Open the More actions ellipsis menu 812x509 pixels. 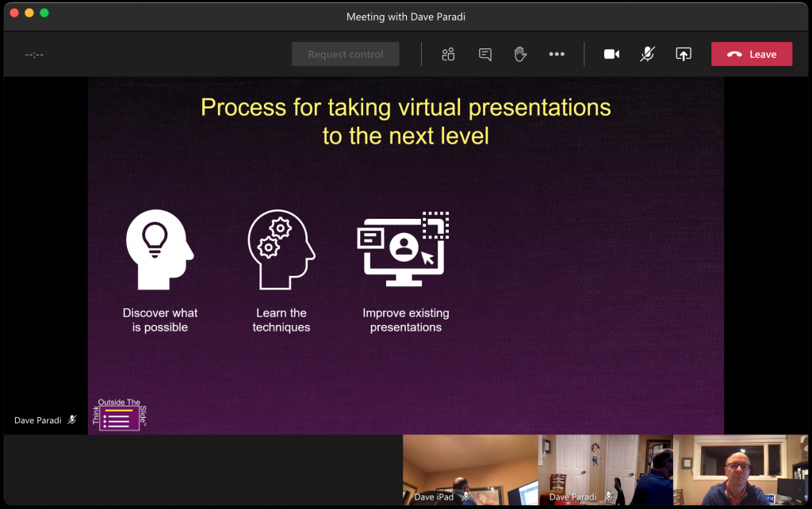pos(557,54)
